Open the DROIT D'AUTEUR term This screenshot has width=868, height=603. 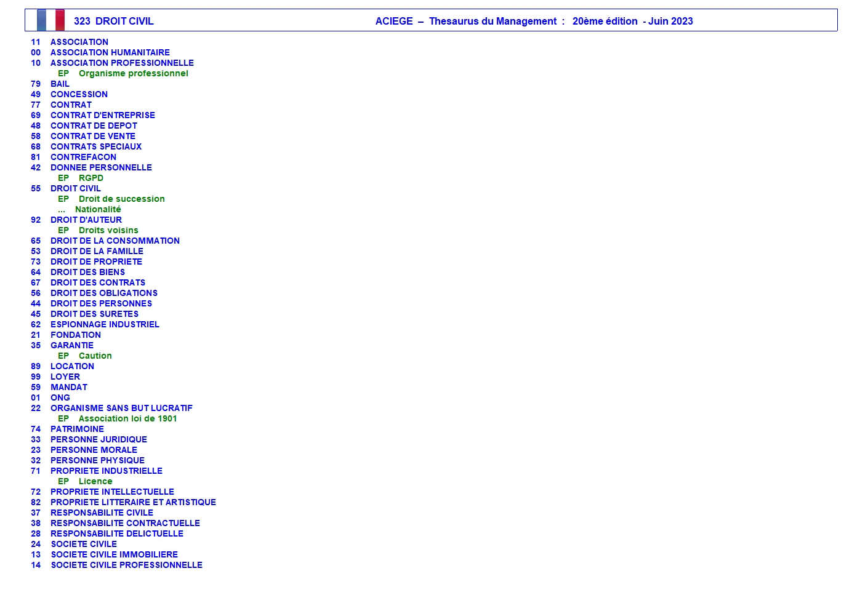pos(86,220)
